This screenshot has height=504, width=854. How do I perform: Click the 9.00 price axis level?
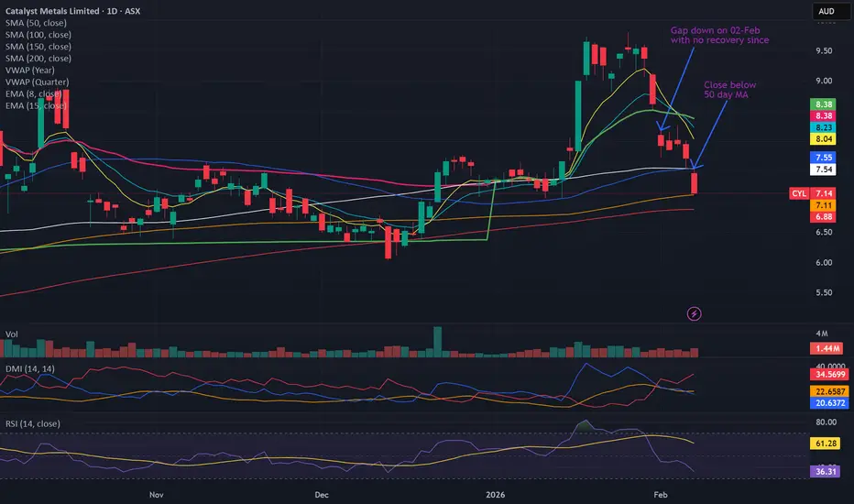coord(824,81)
